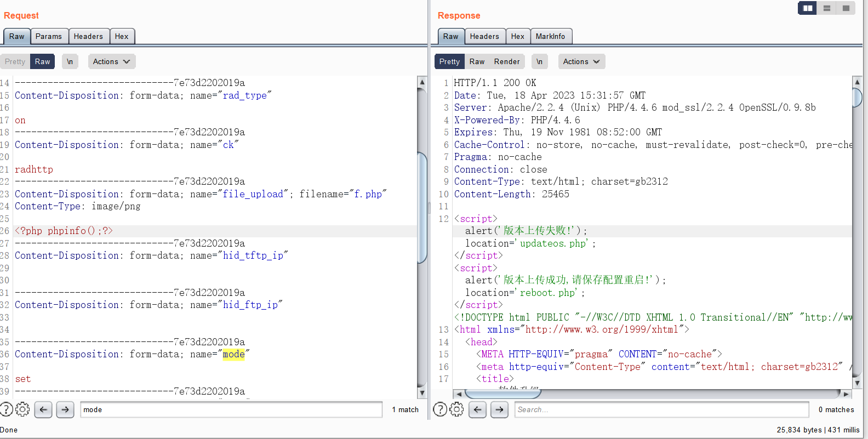
Task: Click the Response horizontal scrollbar thumb
Action: [x=502, y=394]
